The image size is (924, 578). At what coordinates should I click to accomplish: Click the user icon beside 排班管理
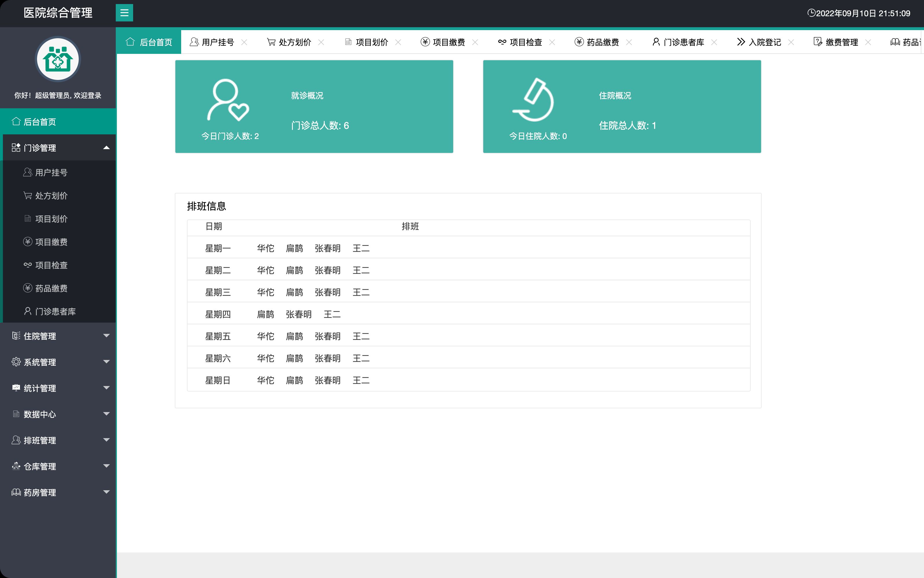click(16, 440)
